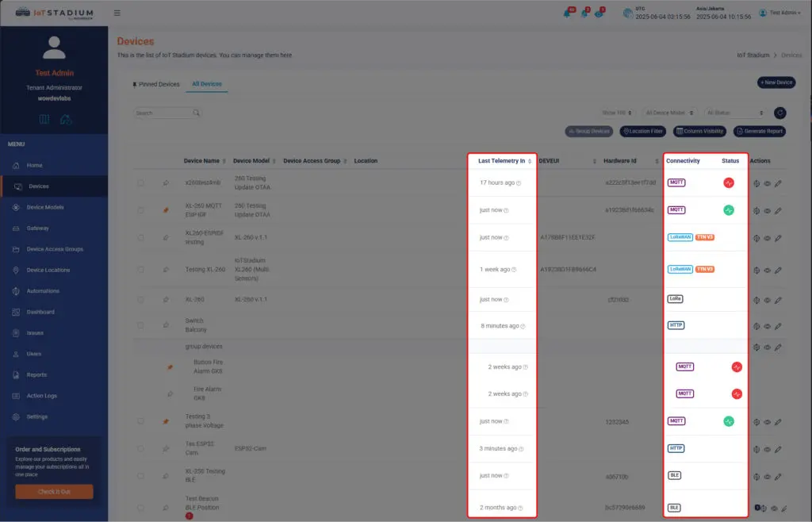This screenshot has height=522, width=812.
Task: Select the Testing XL-260 row checkbox
Action: point(140,269)
